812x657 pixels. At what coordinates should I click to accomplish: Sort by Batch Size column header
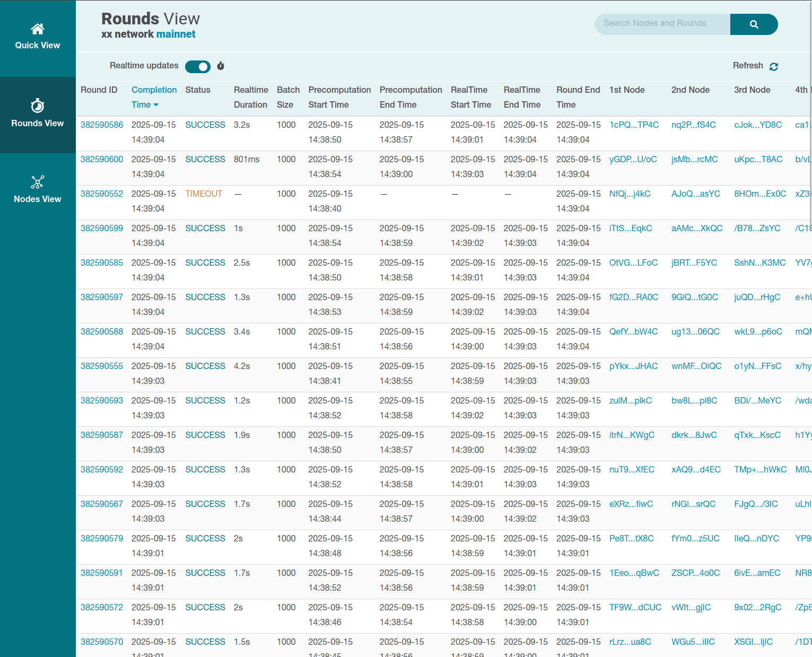(x=288, y=97)
